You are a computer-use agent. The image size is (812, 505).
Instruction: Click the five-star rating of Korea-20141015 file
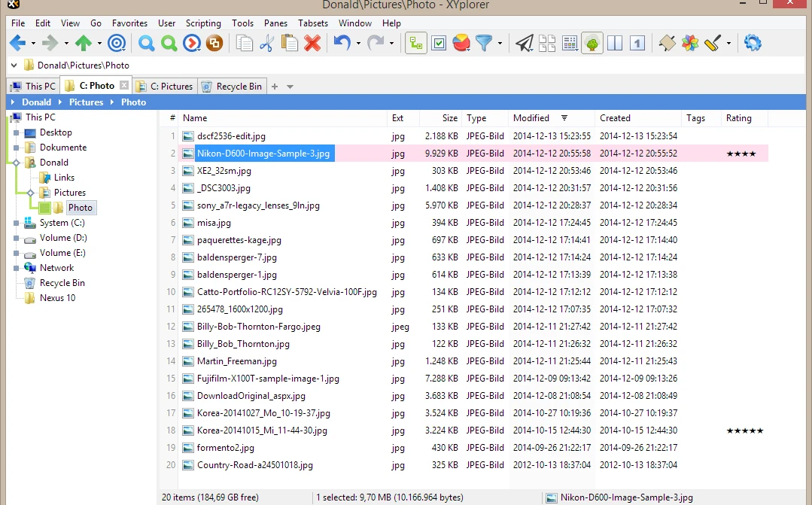point(744,430)
